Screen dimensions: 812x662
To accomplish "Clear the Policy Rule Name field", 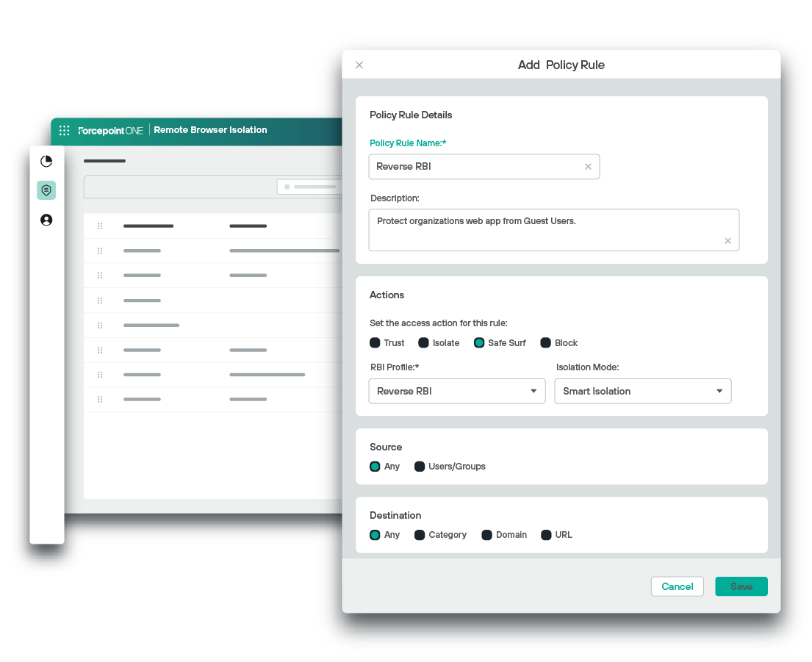I will pyautogui.click(x=588, y=167).
